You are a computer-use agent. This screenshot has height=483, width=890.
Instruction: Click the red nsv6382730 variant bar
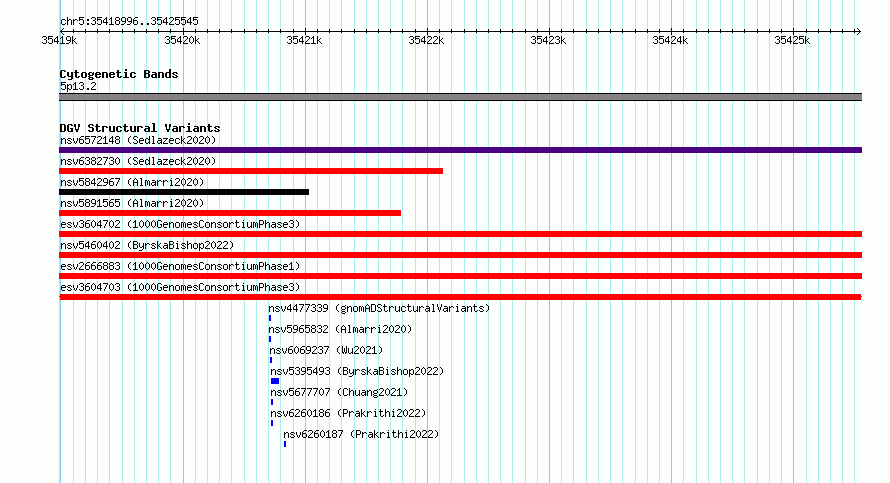(251, 171)
